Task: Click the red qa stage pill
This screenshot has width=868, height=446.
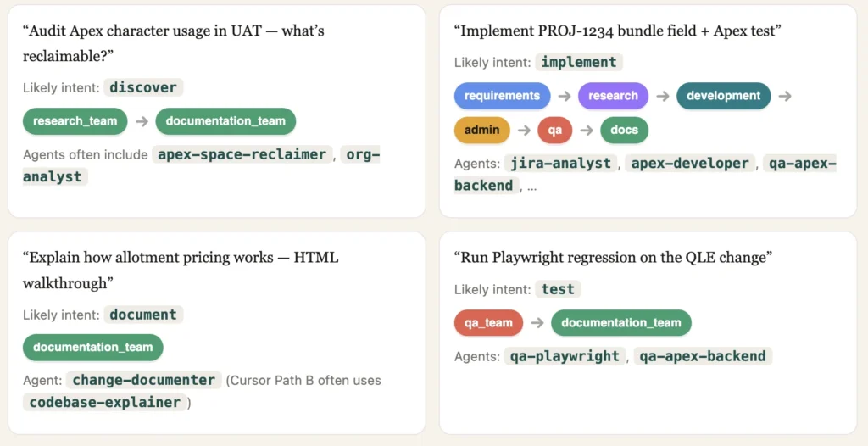Action: (x=554, y=131)
